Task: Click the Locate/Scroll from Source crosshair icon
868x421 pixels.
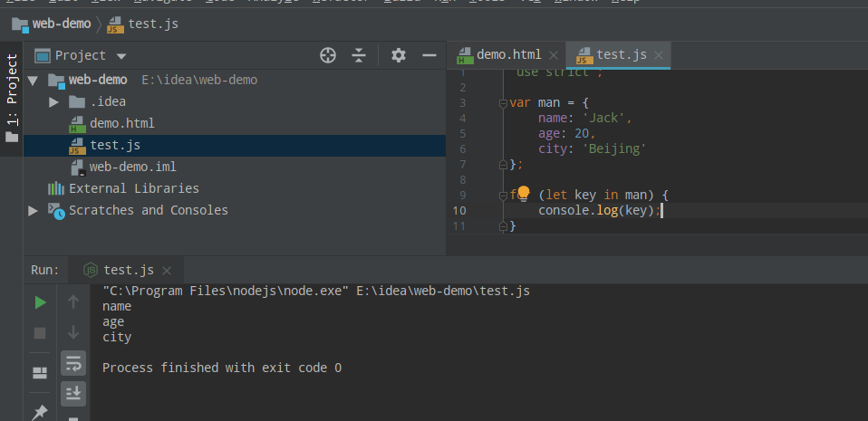Action: 328,55
